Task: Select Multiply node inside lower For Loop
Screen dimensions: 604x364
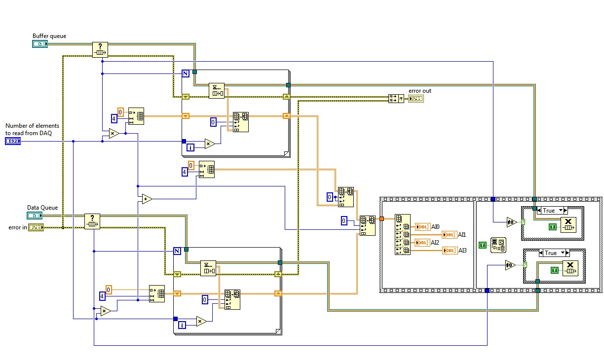Action: click(201, 321)
